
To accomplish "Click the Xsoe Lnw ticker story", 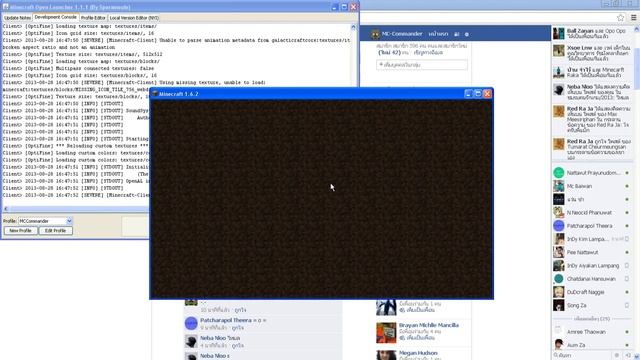I will pos(592,53).
